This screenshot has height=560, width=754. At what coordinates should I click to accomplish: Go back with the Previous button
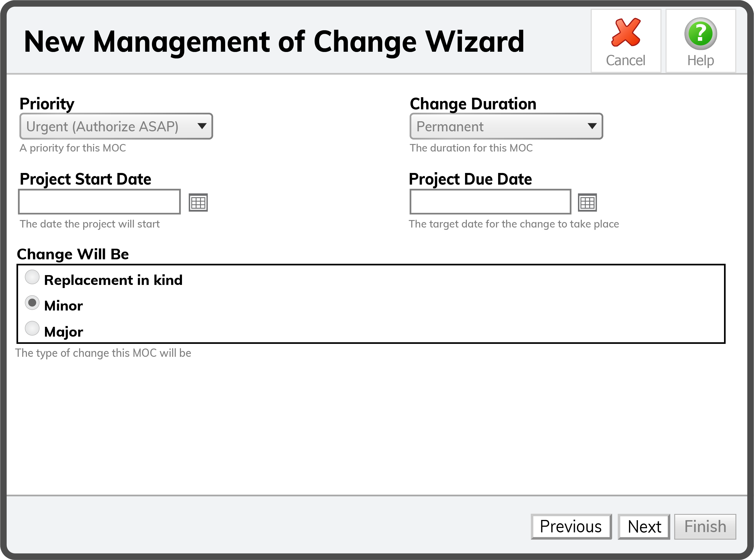(x=571, y=526)
